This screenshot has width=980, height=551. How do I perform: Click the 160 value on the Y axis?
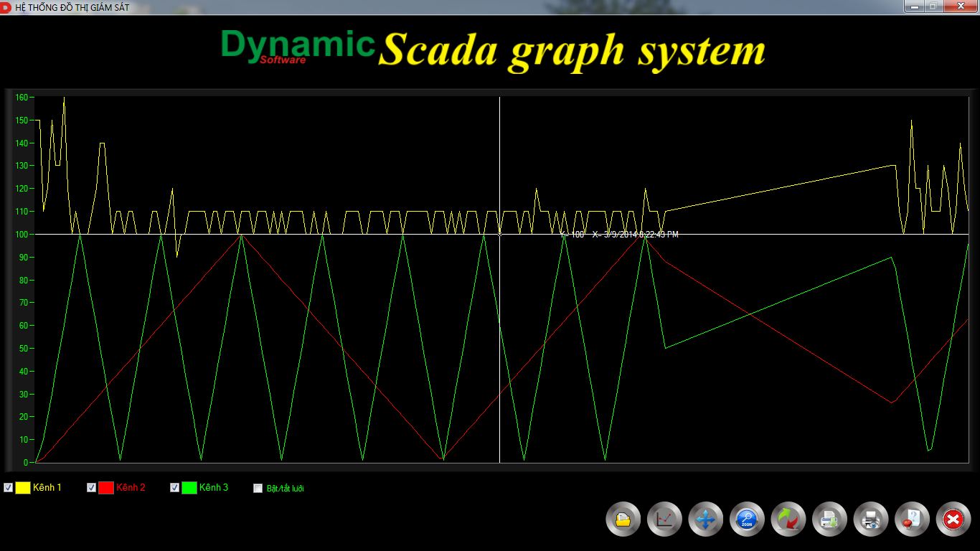[22, 98]
